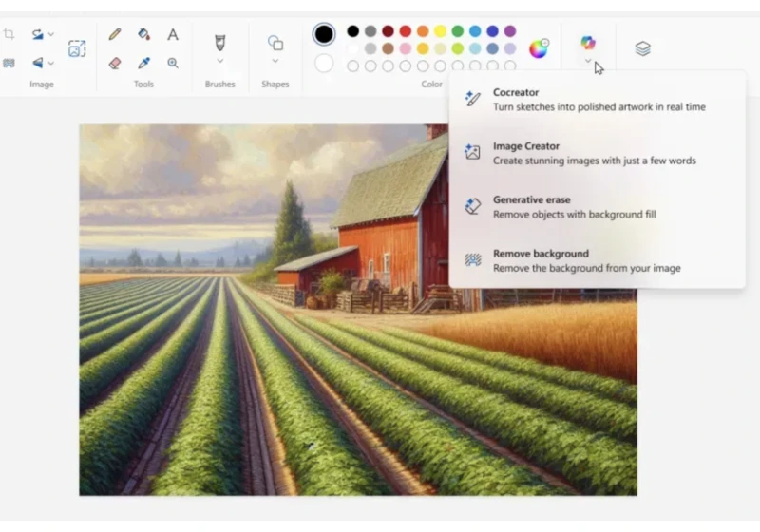The width and height of the screenshot is (760, 532).
Task: Click the Rotate image icon
Action: pyautogui.click(x=37, y=34)
